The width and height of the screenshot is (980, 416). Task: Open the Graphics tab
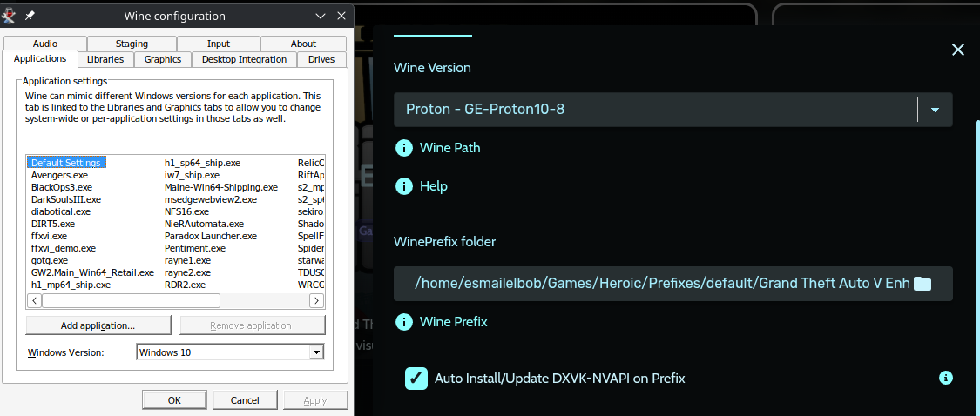click(163, 59)
